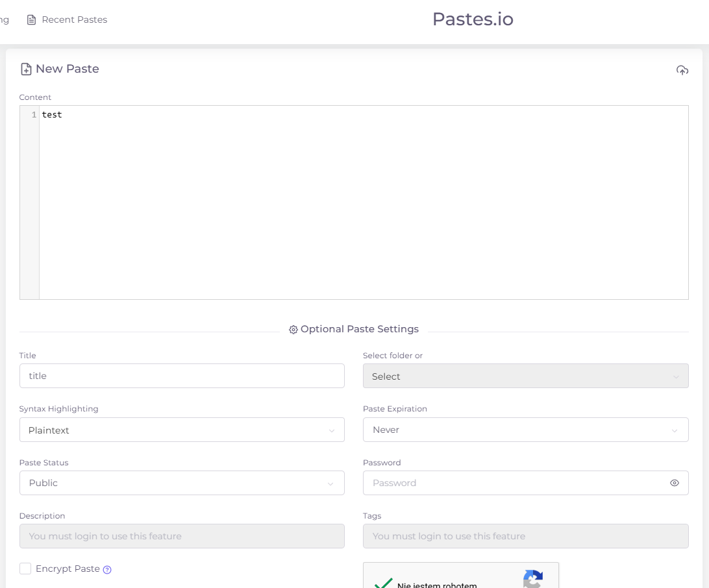Viewport: 709px width, 588px height.
Task: Open the Syntax Highlighting Plaintext dropdown
Action: (182, 430)
